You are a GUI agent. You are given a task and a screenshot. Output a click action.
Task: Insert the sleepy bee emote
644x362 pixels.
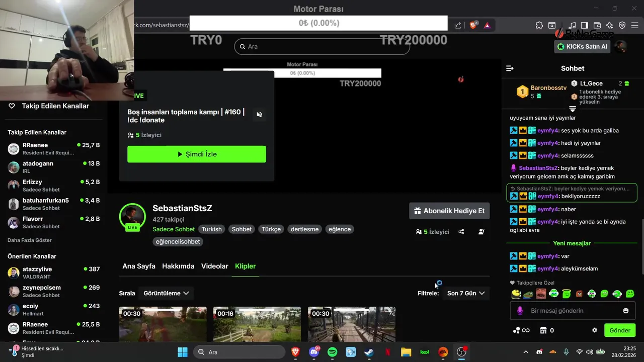[x=516, y=294]
